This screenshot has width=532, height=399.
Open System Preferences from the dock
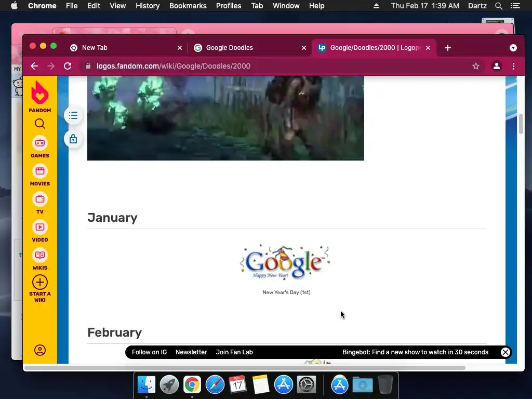[x=307, y=385]
